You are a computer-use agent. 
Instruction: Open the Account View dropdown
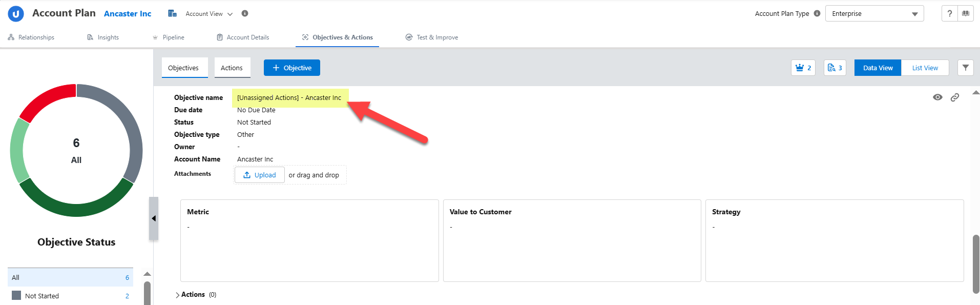click(x=208, y=14)
